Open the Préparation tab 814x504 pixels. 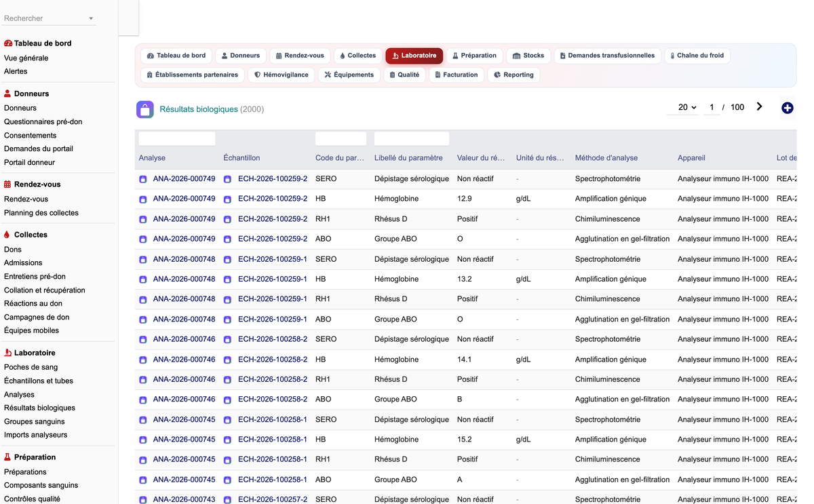point(475,56)
